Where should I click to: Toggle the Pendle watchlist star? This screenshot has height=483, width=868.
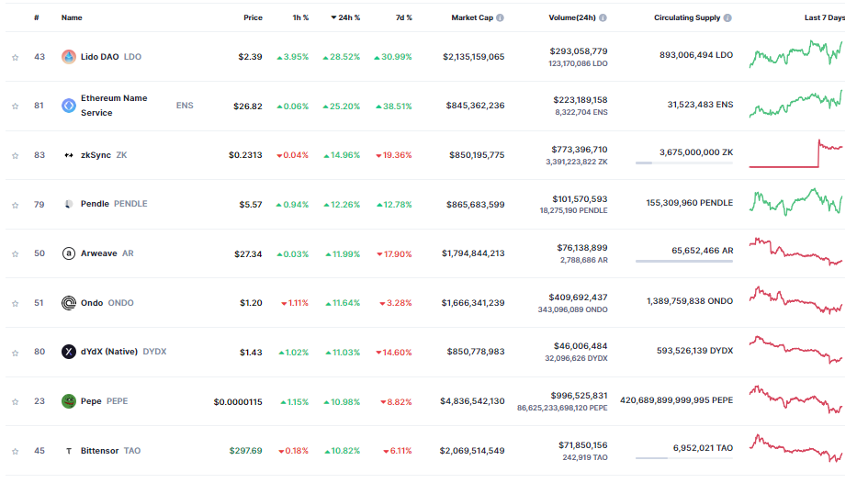(x=16, y=205)
